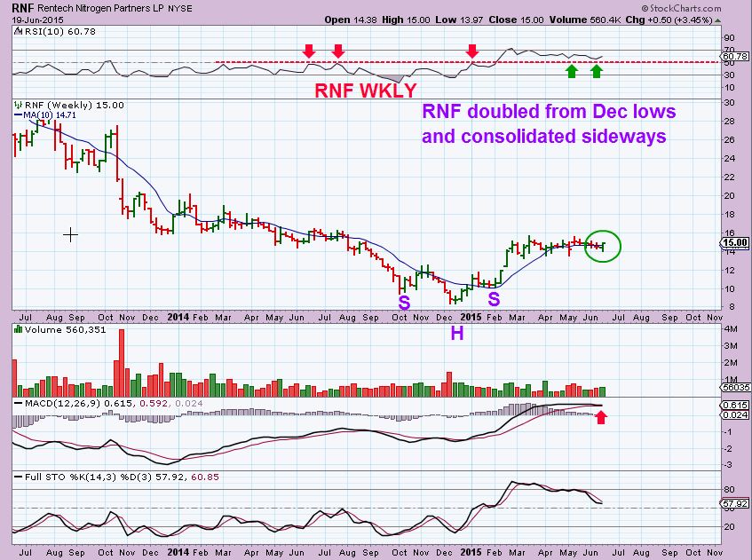Click the RNF ticker symbol in header
This screenshot has height=560, width=752.
22,8
